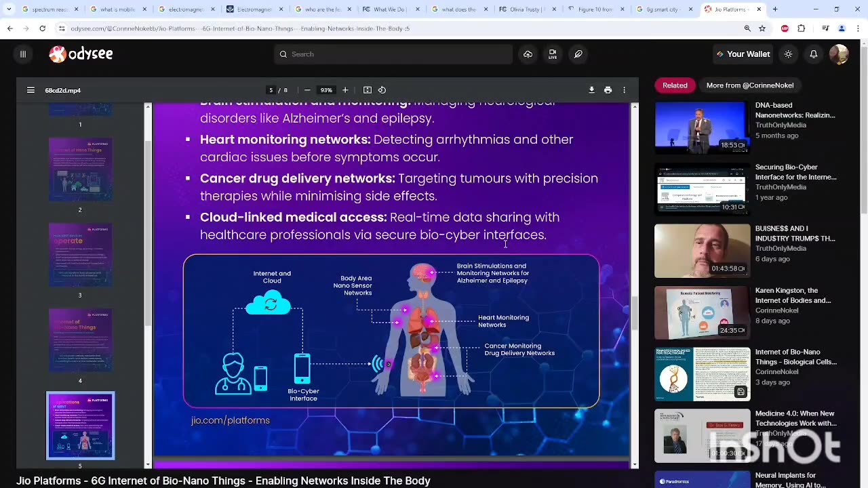
Task: Open the forward navigation arrow
Action: (26, 28)
